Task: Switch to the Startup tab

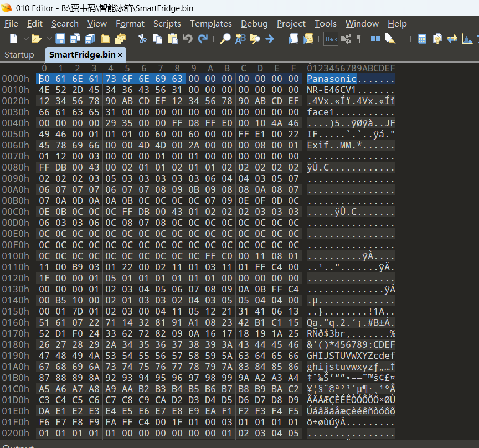Action: tap(19, 55)
